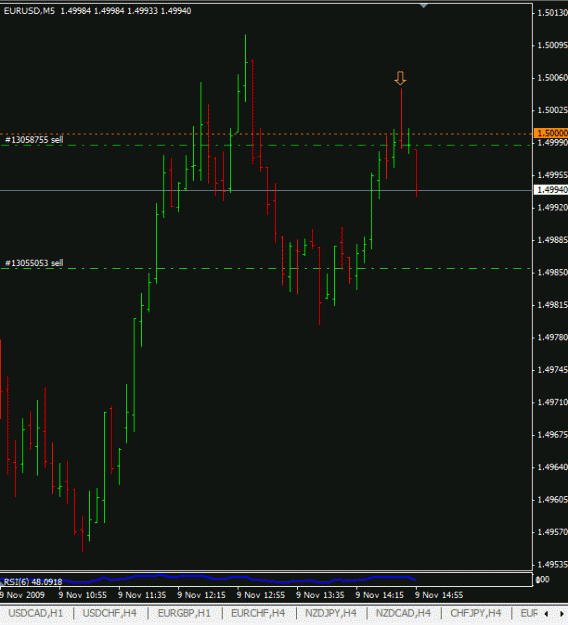568x625 pixels.
Task: Click the 9 Nov 13:35 time label
Action: [x=320, y=595]
